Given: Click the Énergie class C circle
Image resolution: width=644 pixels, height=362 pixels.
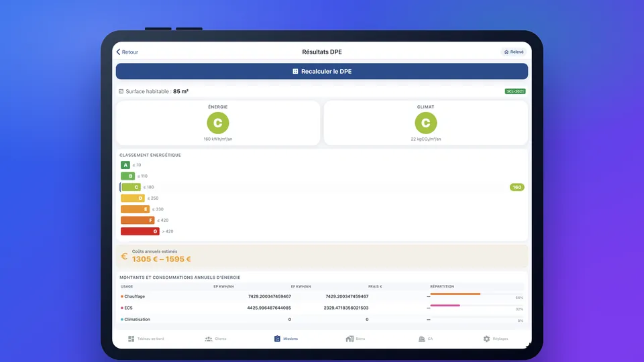Looking at the screenshot, I should click(x=217, y=123).
